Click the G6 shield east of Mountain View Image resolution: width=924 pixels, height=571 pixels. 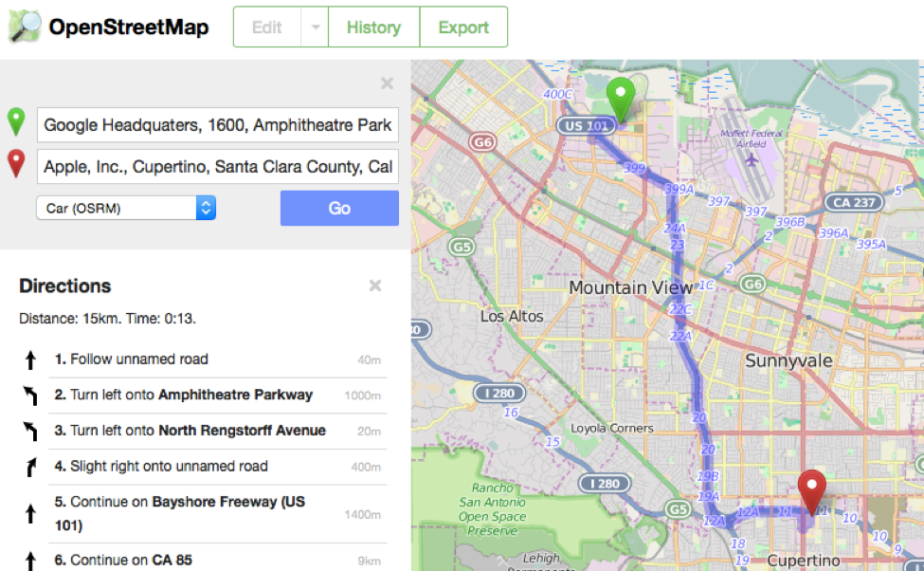pyautogui.click(x=753, y=285)
